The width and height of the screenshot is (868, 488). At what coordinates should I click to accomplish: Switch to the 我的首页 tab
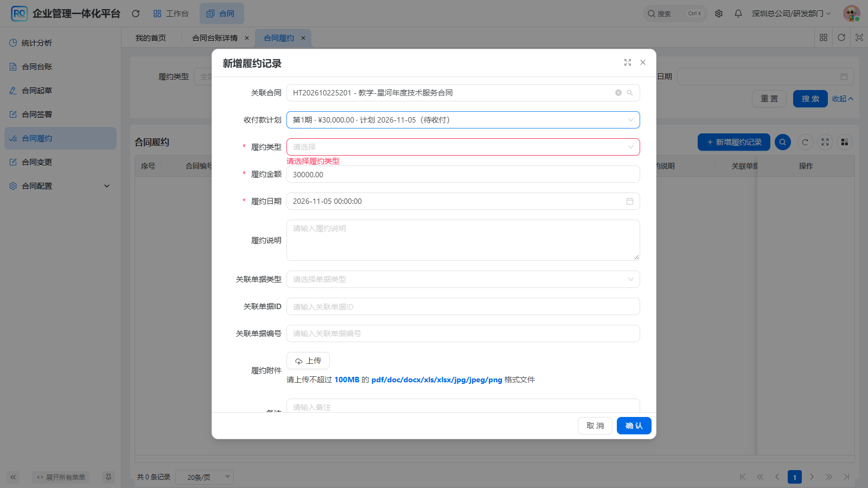click(x=151, y=38)
